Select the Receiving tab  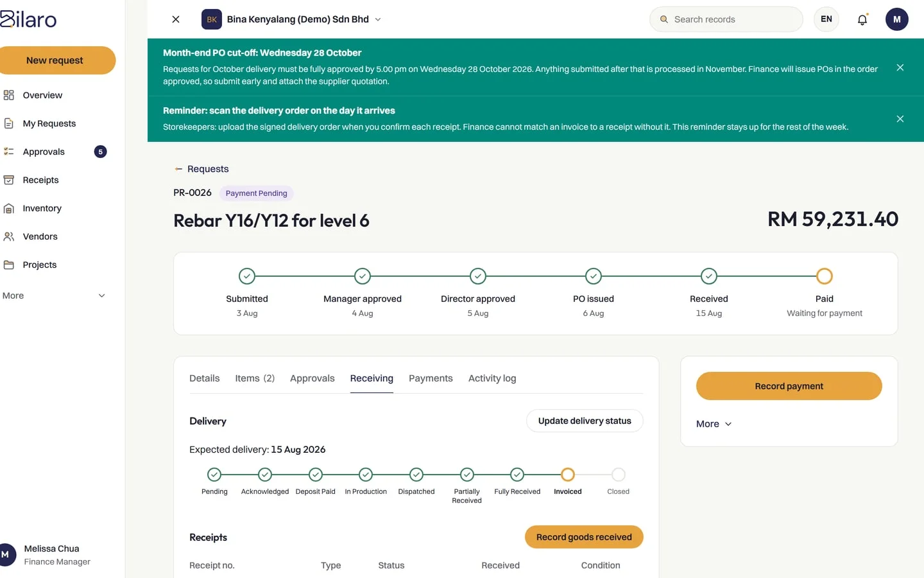(x=372, y=378)
